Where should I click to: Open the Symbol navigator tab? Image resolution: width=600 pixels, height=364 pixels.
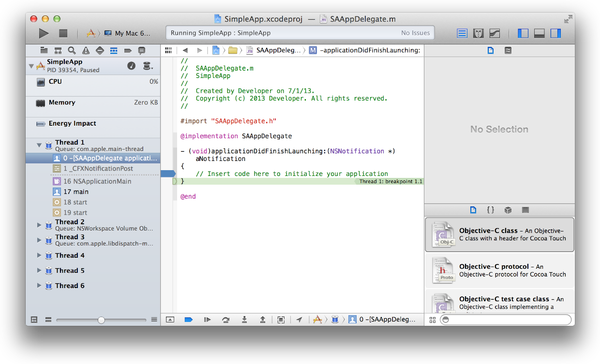[58, 50]
